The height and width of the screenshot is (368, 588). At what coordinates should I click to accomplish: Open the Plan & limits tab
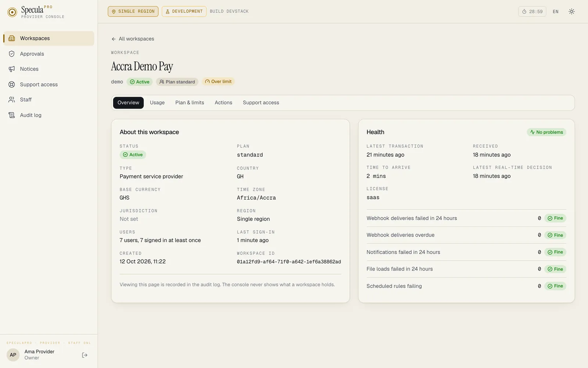coord(190,103)
